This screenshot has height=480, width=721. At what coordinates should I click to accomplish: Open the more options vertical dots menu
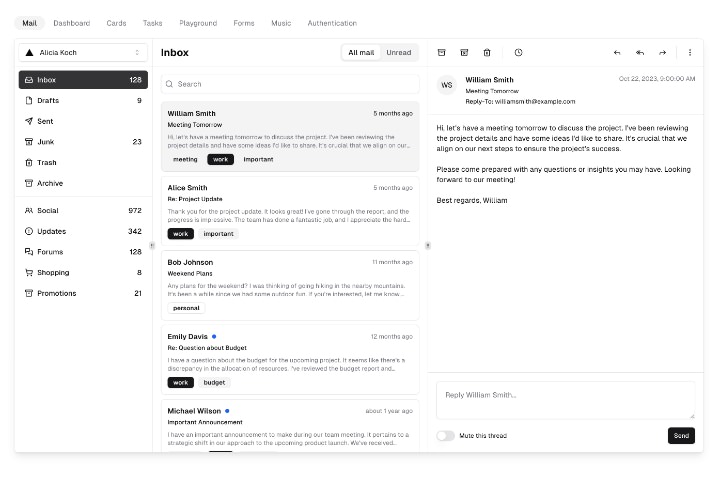coord(690,52)
